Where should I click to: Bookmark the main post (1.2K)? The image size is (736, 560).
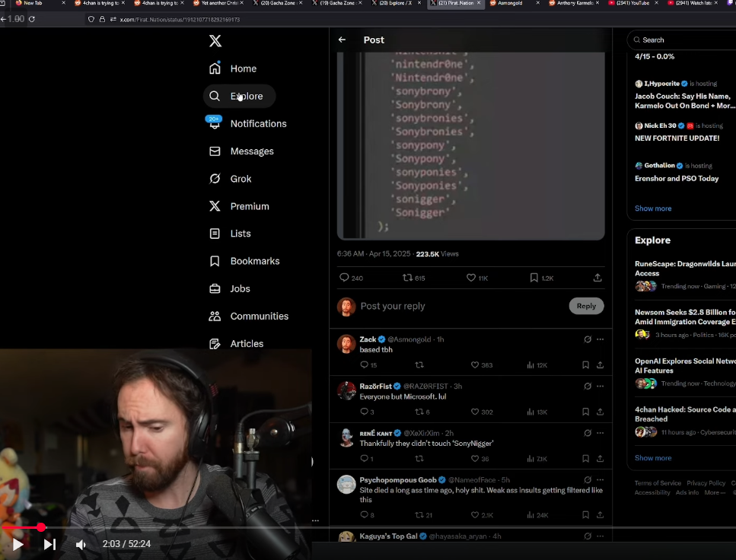(541, 278)
